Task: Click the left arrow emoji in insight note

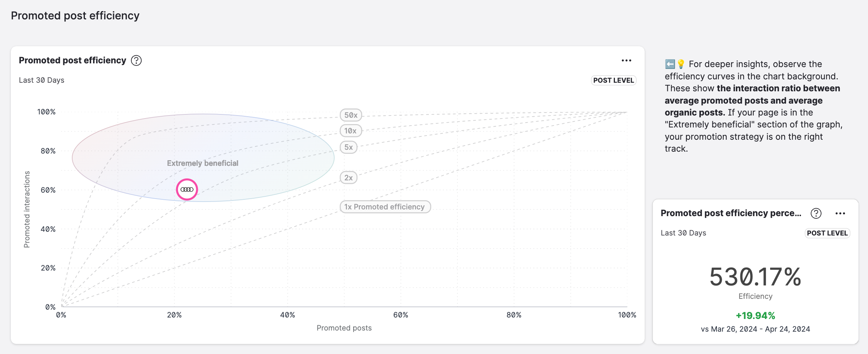Action: 670,64
